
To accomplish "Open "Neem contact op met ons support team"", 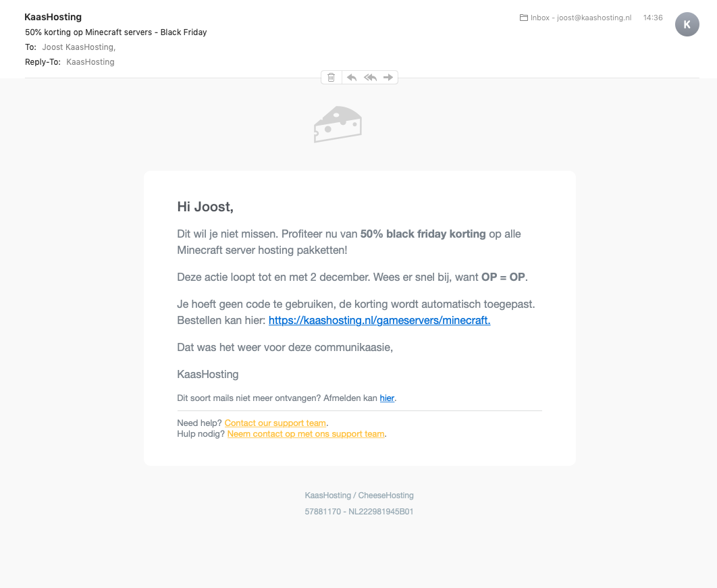I will click(x=305, y=434).
